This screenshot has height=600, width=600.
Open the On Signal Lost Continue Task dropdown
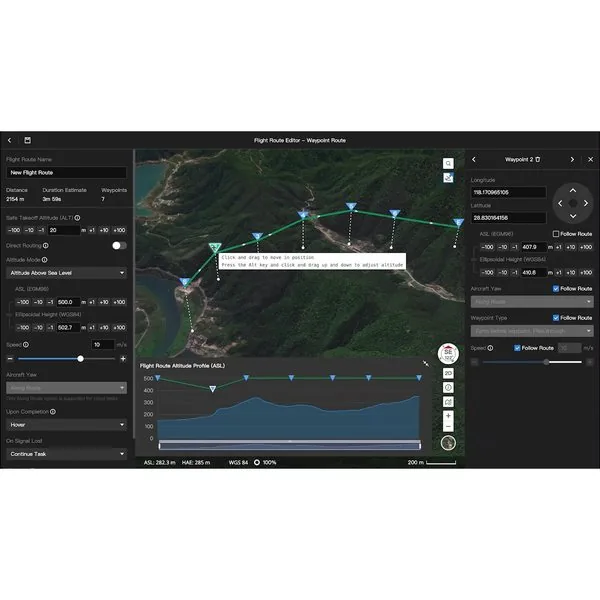click(x=67, y=454)
